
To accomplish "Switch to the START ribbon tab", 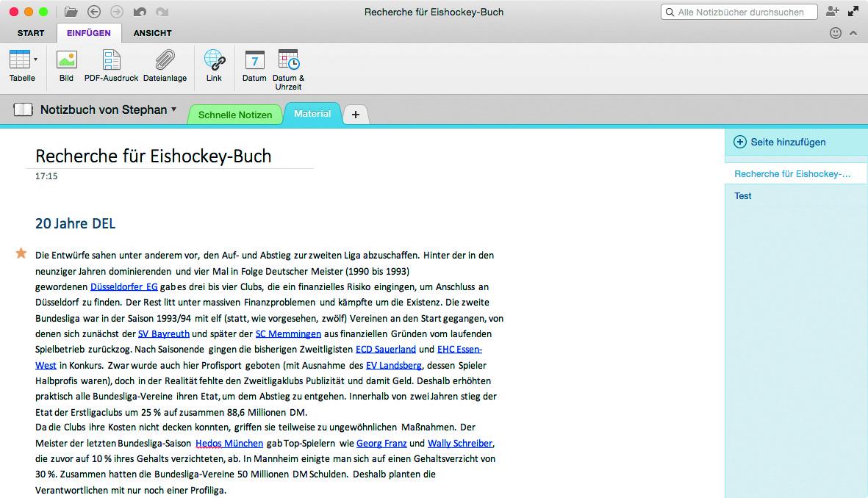I will coord(31,33).
